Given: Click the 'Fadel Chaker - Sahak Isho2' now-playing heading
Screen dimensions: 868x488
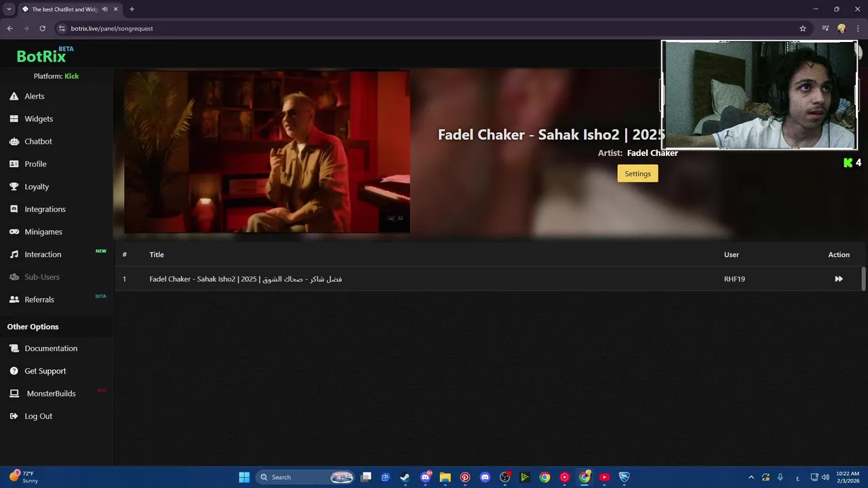Looking at the screenshot, I should pyautogui.click(x=551, y=134).
